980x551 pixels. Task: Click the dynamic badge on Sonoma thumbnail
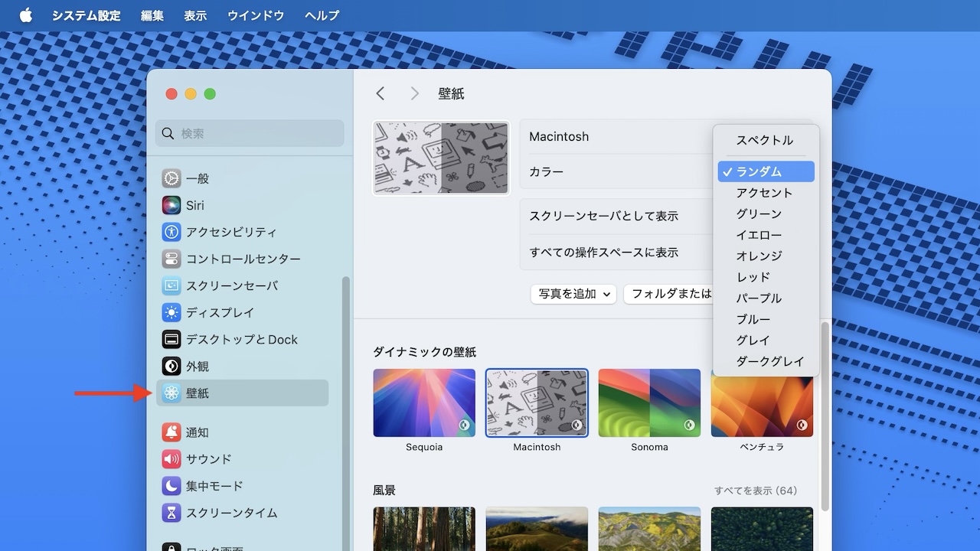[689, 425]
